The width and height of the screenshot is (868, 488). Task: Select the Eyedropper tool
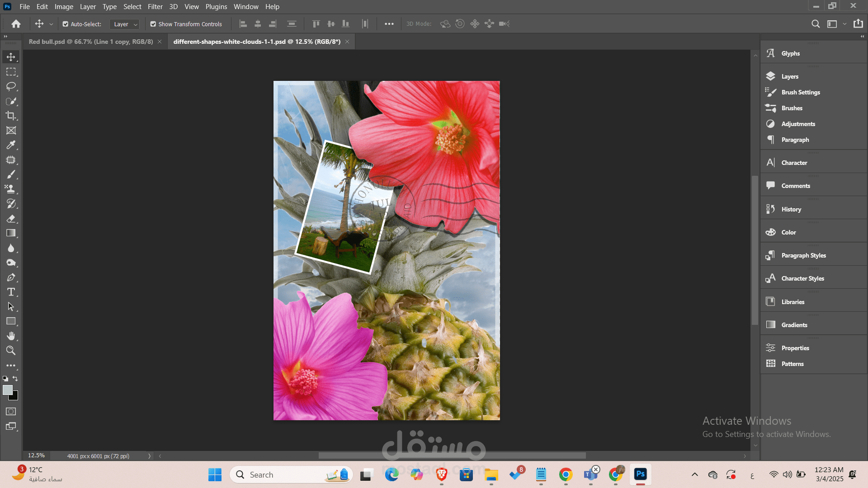click(11, 145)
